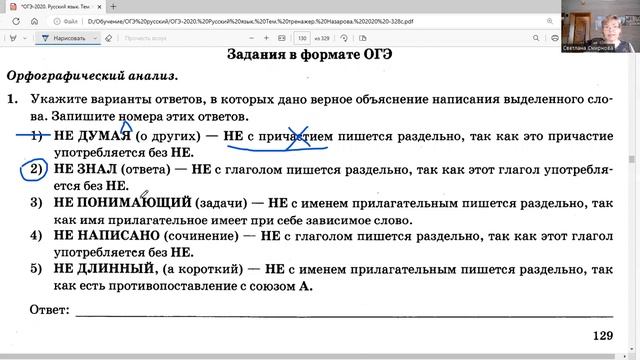This screenshot has width=640, height=360.
Task: Click the vertical scrollbar thumb
Action: pyautogui.click(x=632, y=159)
